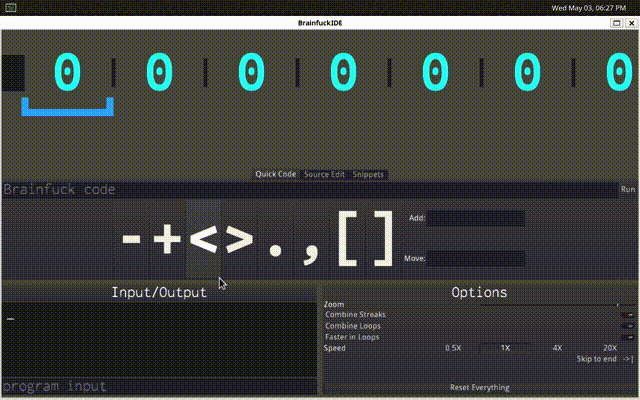The image size is (640, 400).
Task: Toggle the Combine Streaks switch
Action: point(627,315)
